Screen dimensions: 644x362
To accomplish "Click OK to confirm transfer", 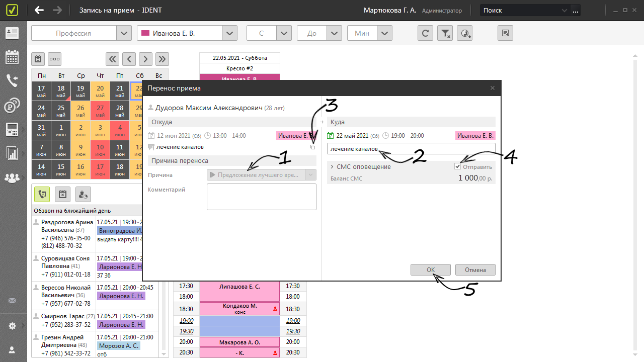I will (431, 270).
